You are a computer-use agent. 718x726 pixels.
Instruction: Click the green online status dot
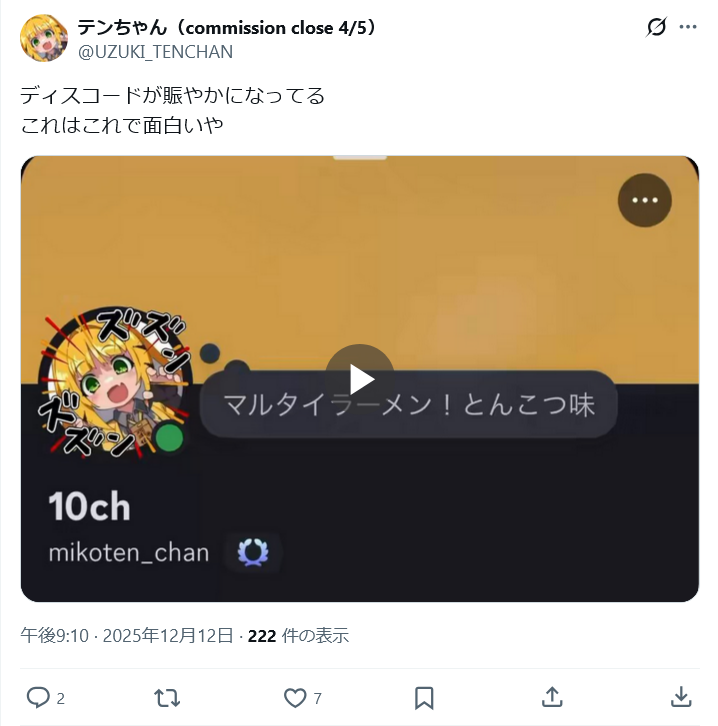coord(169,438)
